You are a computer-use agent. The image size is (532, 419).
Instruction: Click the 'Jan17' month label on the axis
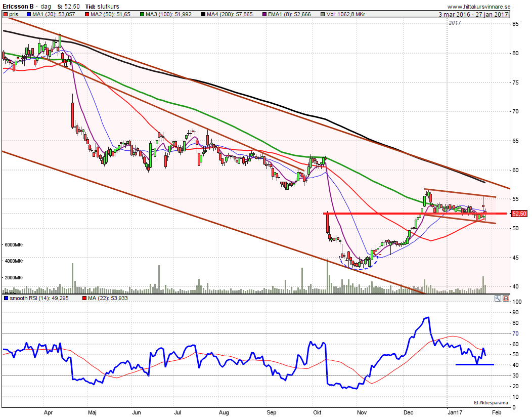tap(455, 412)
